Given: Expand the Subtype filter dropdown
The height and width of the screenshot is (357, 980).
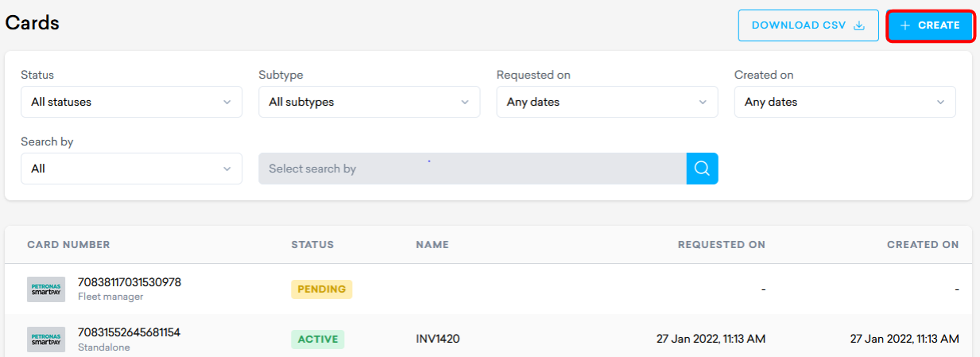Looking at the screenshot, I should coord(369,102).
